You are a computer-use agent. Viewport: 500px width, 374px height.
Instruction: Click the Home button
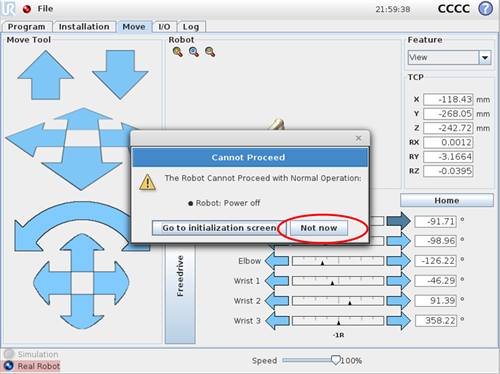pos(447,200)
